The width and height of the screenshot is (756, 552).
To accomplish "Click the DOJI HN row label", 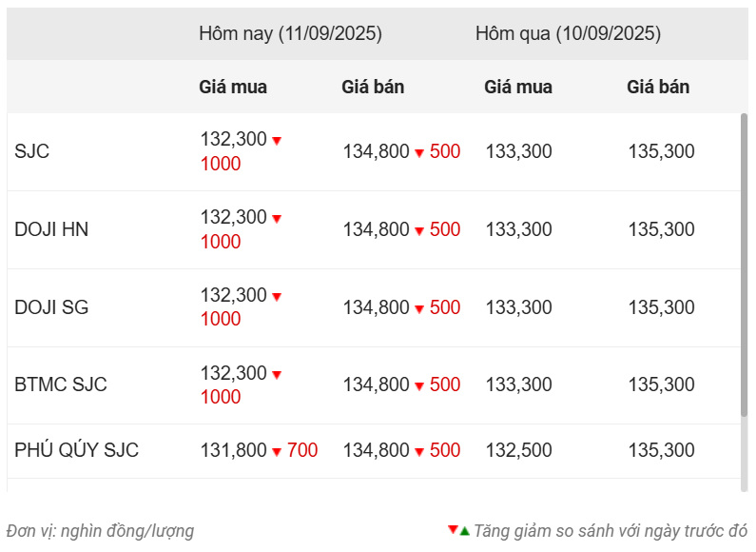I will pyautogui.click(x=51, y=229).
